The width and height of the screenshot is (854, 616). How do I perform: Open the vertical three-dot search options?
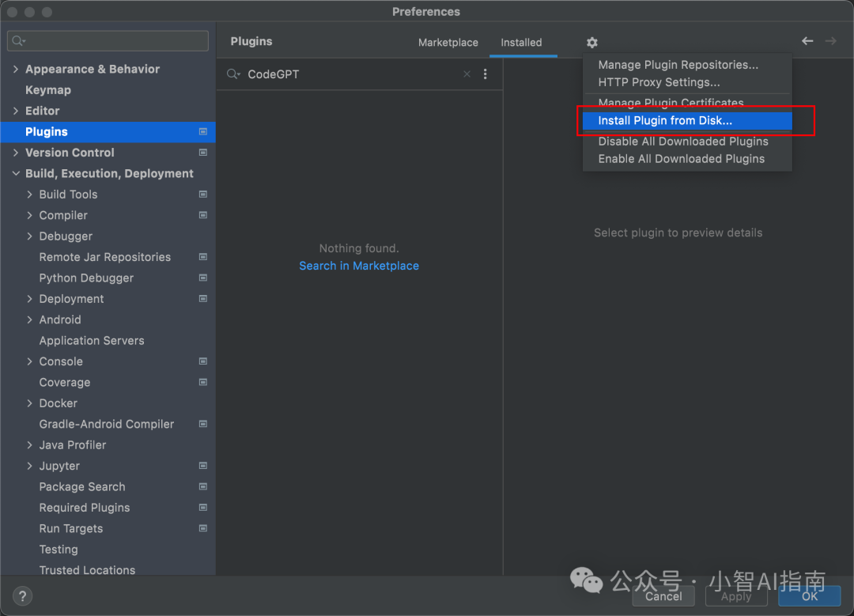(486, 74)
